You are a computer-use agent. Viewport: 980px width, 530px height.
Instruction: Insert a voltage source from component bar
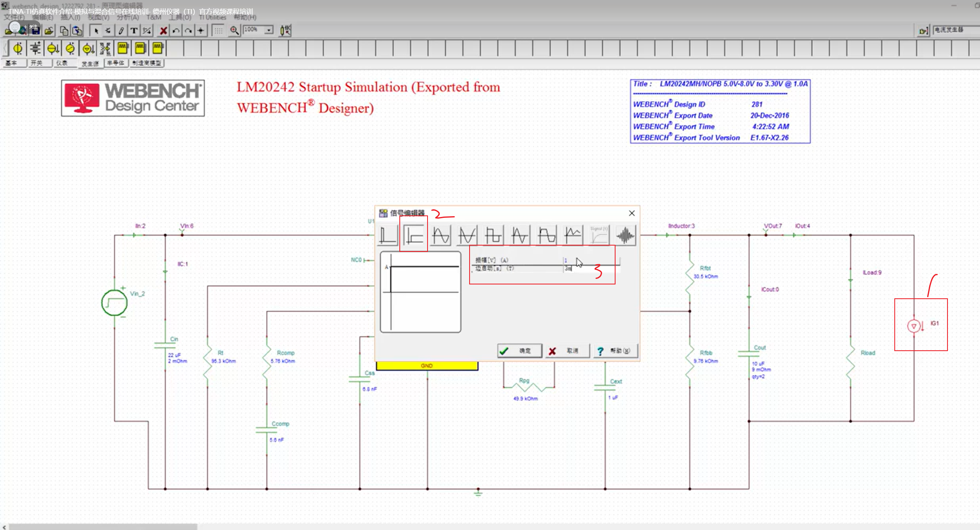click(x=18, y=48)
